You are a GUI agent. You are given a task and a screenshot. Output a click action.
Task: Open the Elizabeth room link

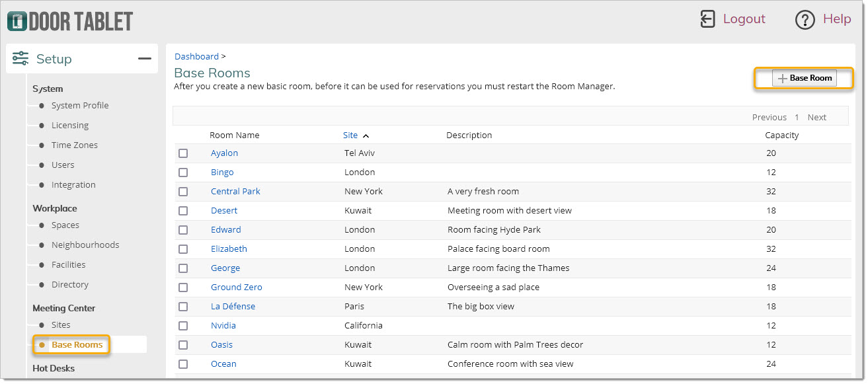click(229, 249)
